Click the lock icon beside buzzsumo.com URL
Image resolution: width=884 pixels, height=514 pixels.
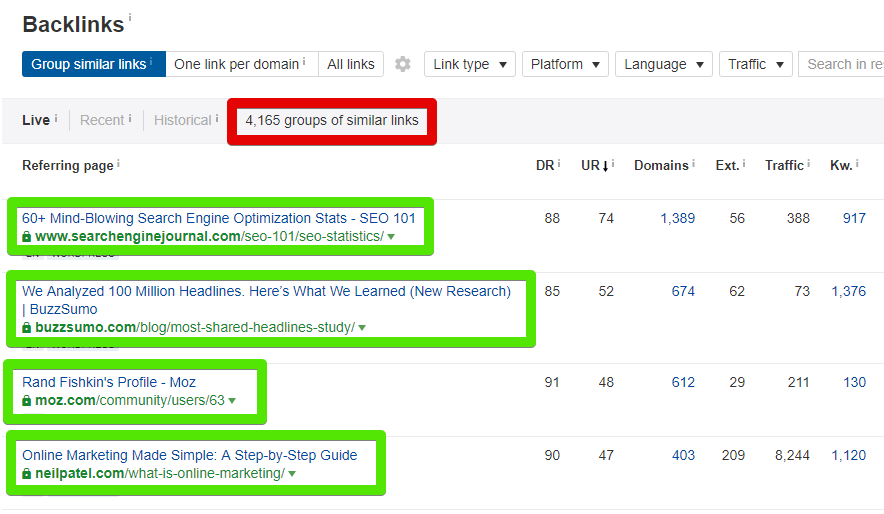pos(26,327)
